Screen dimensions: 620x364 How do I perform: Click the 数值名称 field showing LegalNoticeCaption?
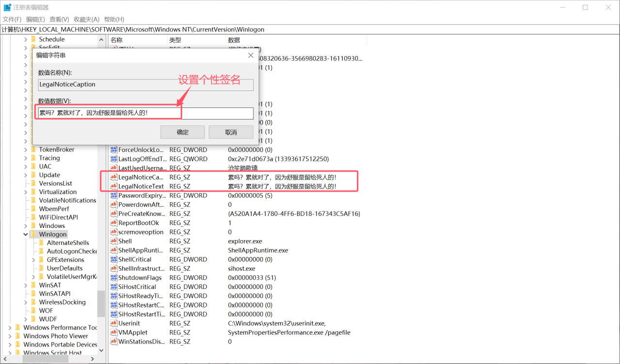(x=146, y=84)
